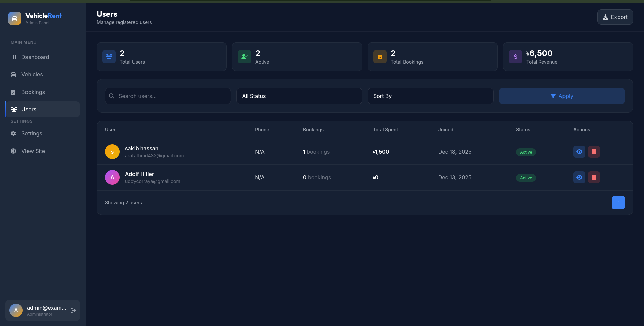Screen dimensions: 644x326
Task: Click the VehicleRent logo icon
Action: coord(14,18)
